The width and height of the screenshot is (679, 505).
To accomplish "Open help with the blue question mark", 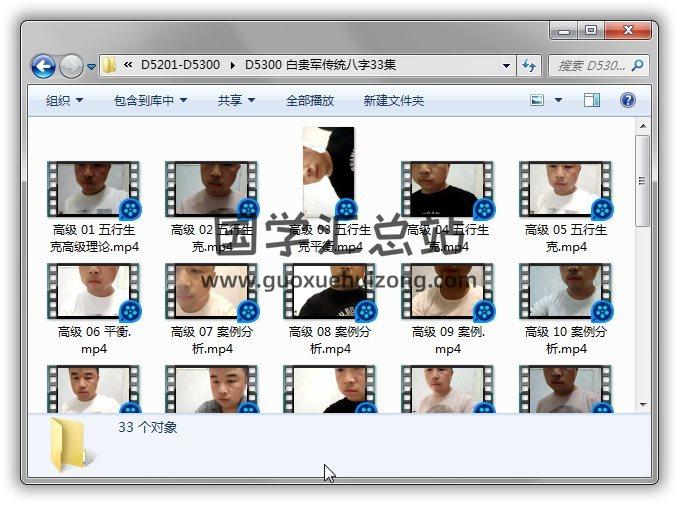I will pos(627,100).
